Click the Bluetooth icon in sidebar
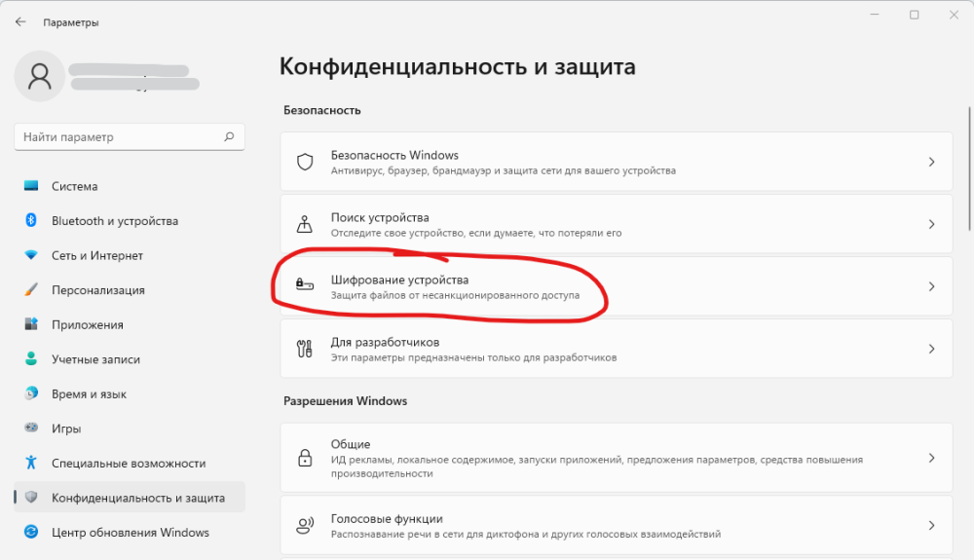Screen dimensions: 974x560 point(31,220)
